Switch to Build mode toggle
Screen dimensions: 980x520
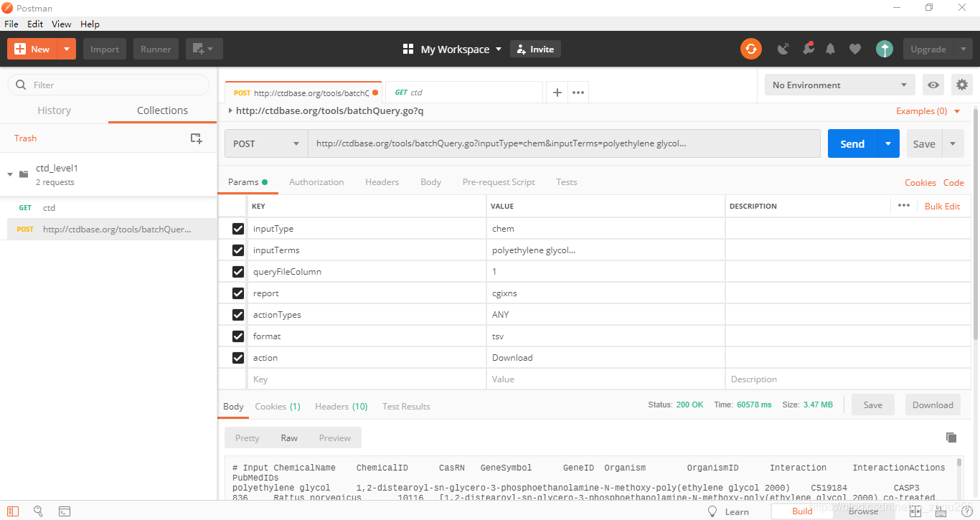tap(802, 511)
